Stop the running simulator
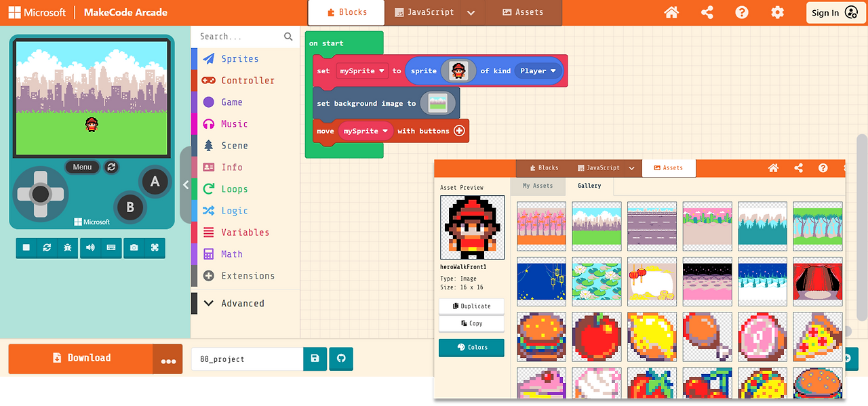Viewport: 868px width, 406px height. click(26, 248)
